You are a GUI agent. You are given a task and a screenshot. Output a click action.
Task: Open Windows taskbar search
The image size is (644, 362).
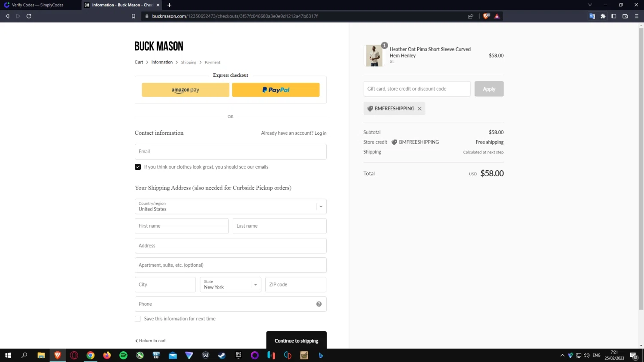pos(24,355)
